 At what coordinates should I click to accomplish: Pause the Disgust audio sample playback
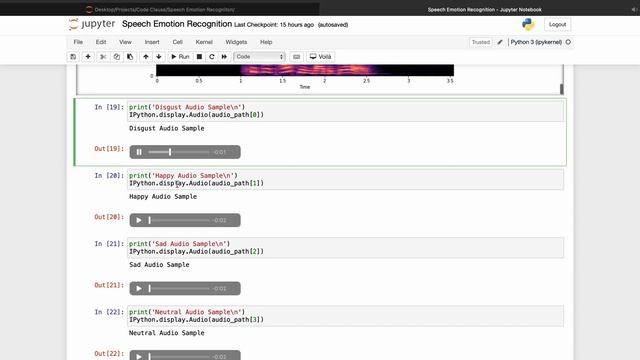(x=139, y=152)
